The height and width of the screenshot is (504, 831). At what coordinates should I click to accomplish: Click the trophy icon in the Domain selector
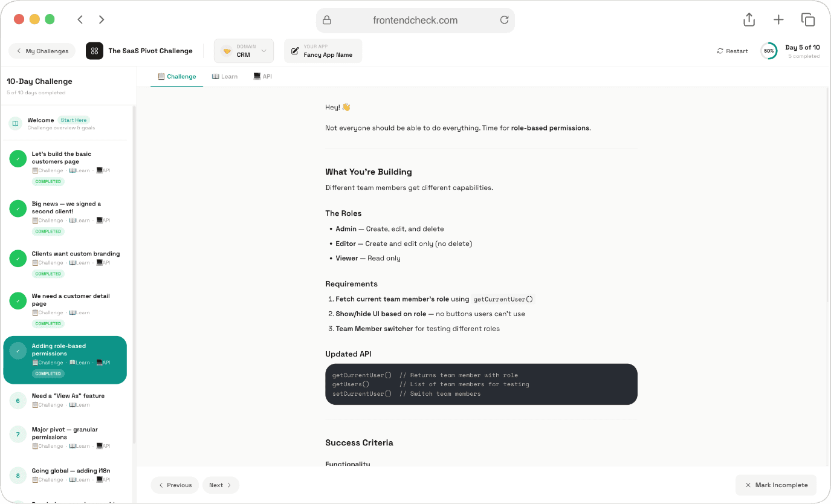coord(227,51)
